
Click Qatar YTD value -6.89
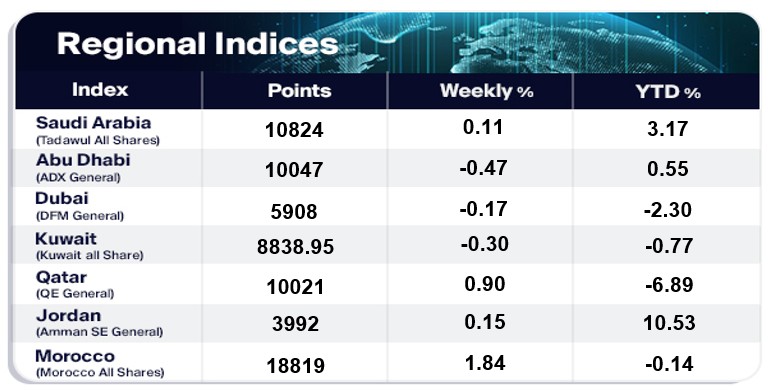(x=669, y=284)
